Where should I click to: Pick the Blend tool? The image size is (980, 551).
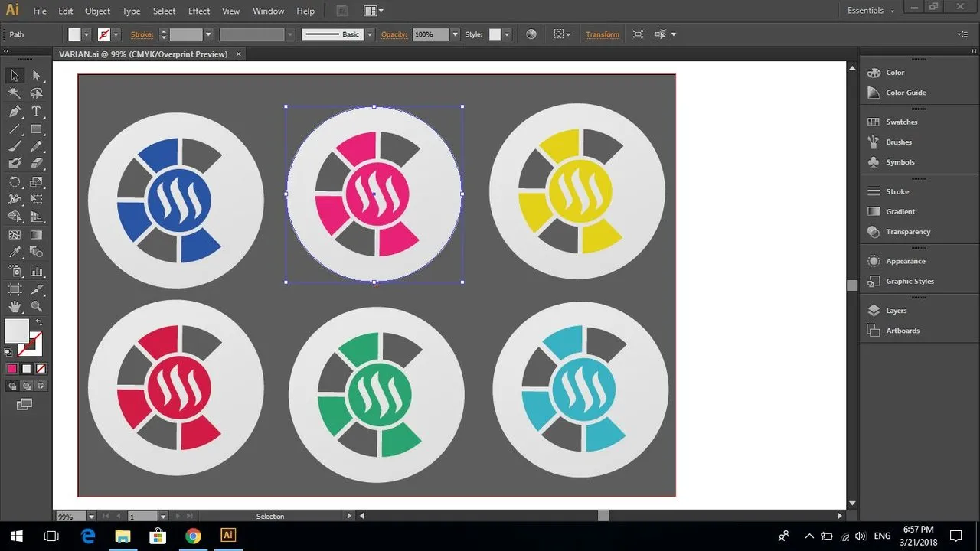pos(36,253)
